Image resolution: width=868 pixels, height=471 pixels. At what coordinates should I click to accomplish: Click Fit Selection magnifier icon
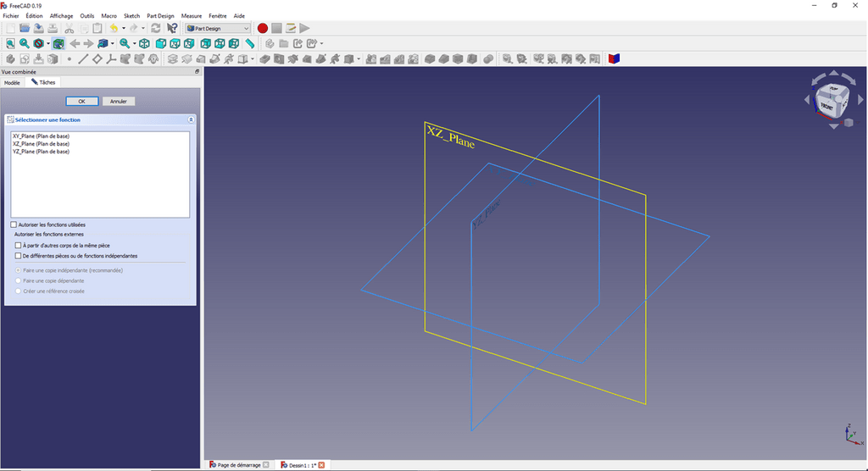pos(25,43)
